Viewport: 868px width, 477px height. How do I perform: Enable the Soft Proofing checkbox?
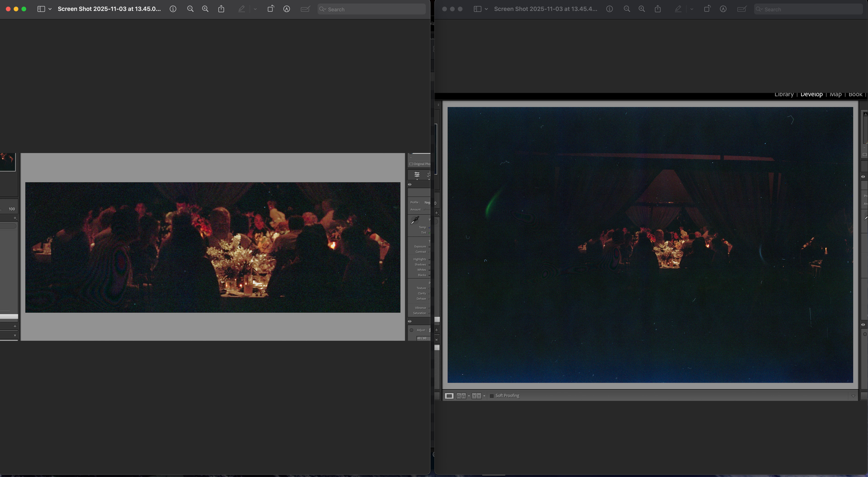[491, 396]
